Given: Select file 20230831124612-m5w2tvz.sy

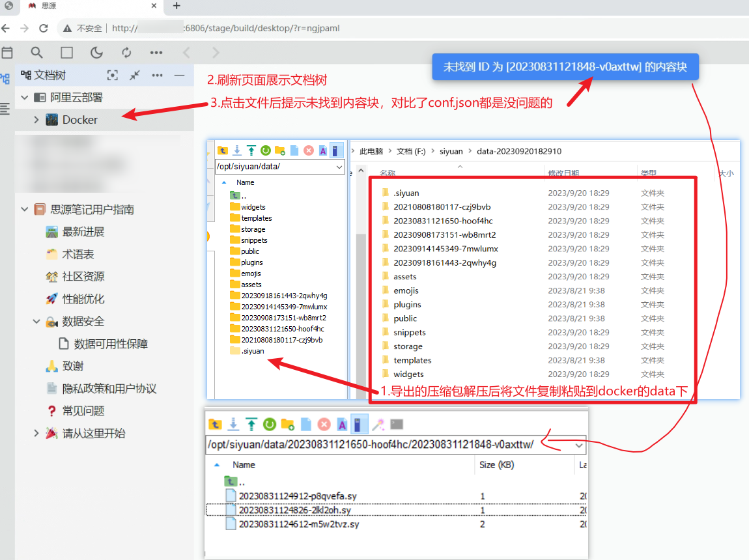Looking at the screenshot, I should pyautogui.click(x=298, y=524).
